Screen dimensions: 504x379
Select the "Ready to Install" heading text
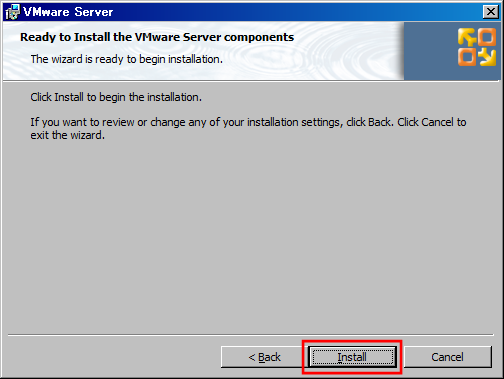157,37
